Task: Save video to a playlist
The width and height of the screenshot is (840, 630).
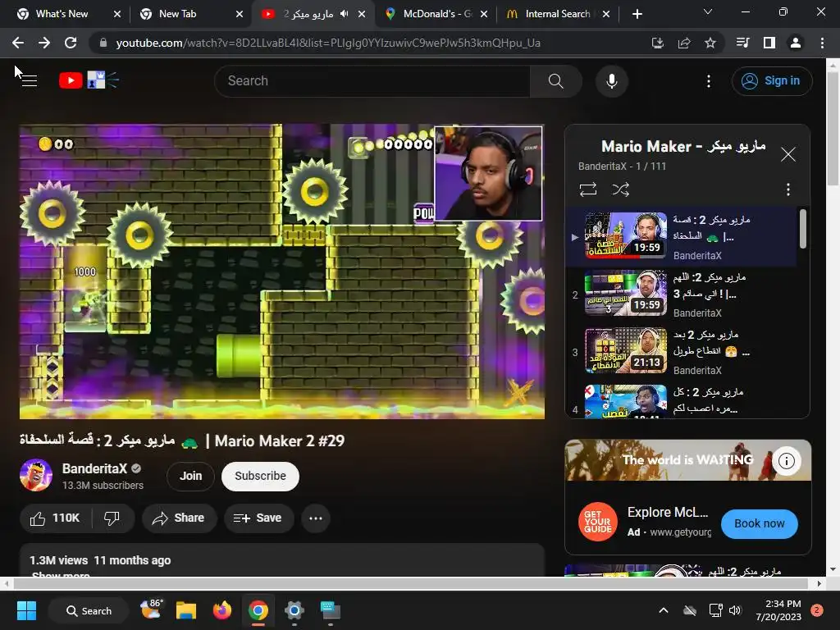Action: [x=258, y=518]
